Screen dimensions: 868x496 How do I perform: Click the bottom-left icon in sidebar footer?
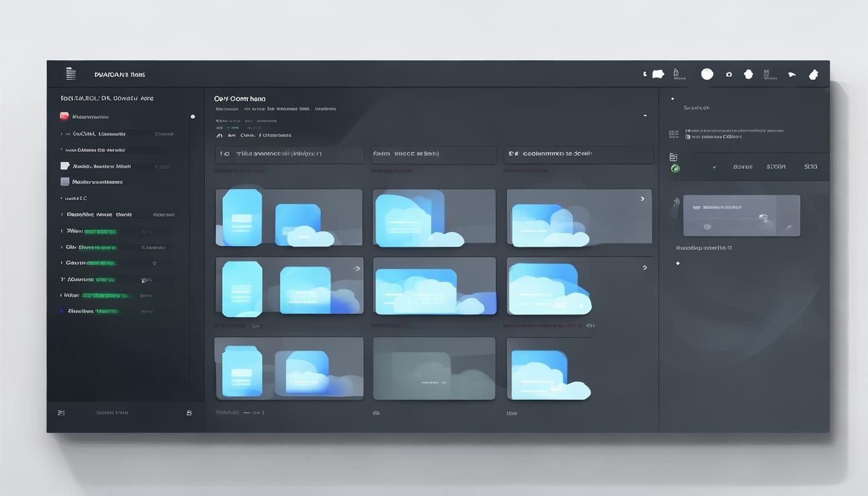61,413
